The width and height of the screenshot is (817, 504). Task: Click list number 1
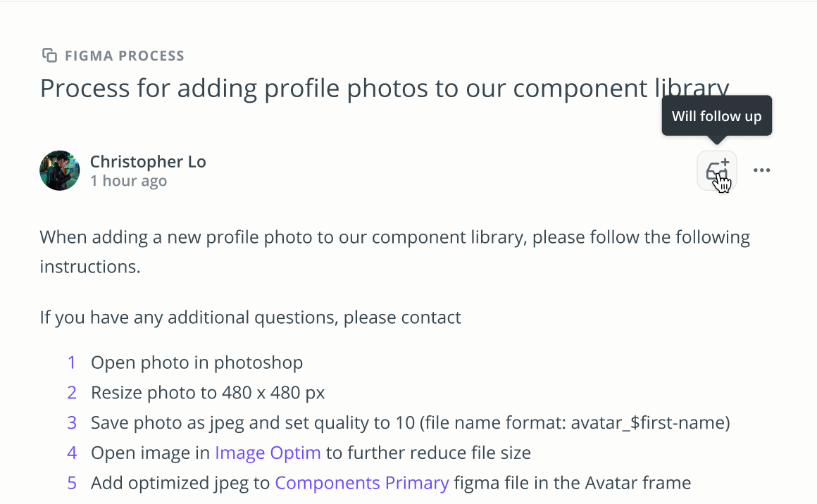click(x=72, y=363)
